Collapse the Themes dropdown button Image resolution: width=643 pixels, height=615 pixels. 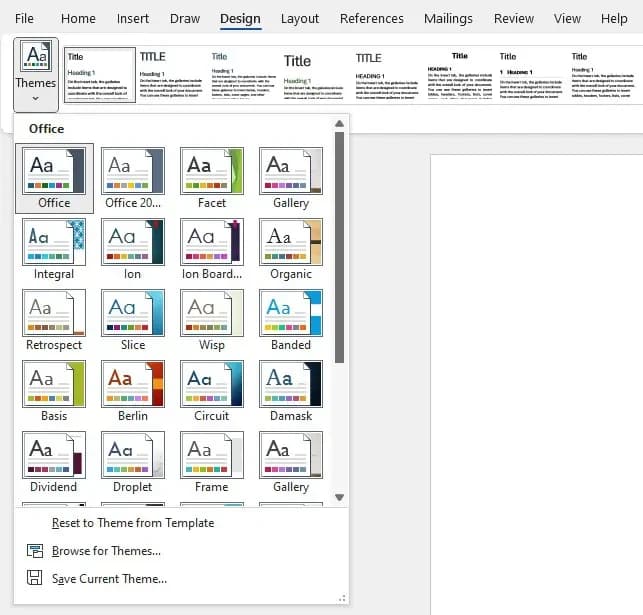point(36,75)
